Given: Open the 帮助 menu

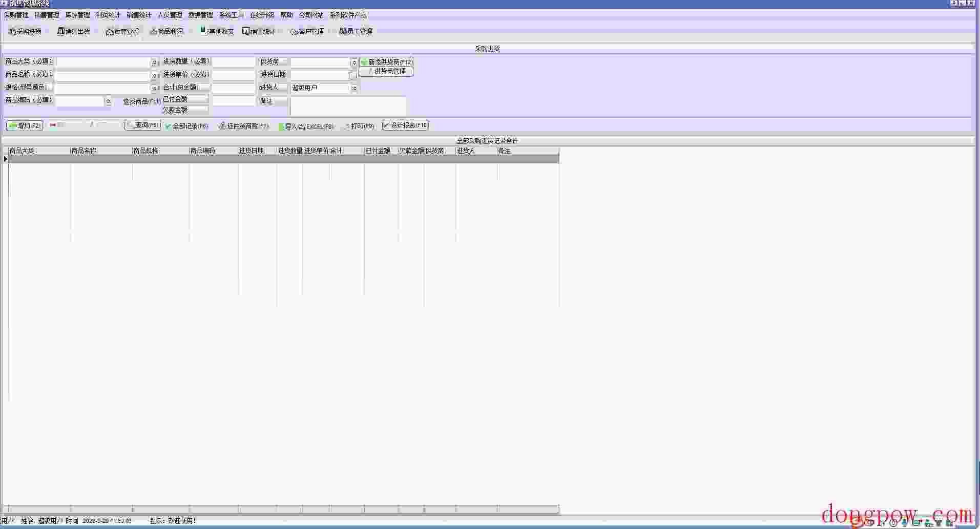Looking at the screenshot, I should point(287,15).
